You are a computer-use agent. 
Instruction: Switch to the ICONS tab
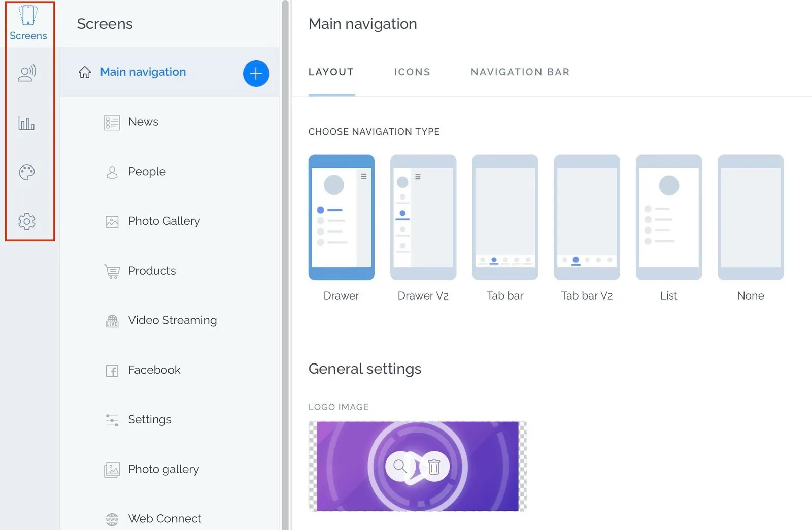tap(412, 72)
